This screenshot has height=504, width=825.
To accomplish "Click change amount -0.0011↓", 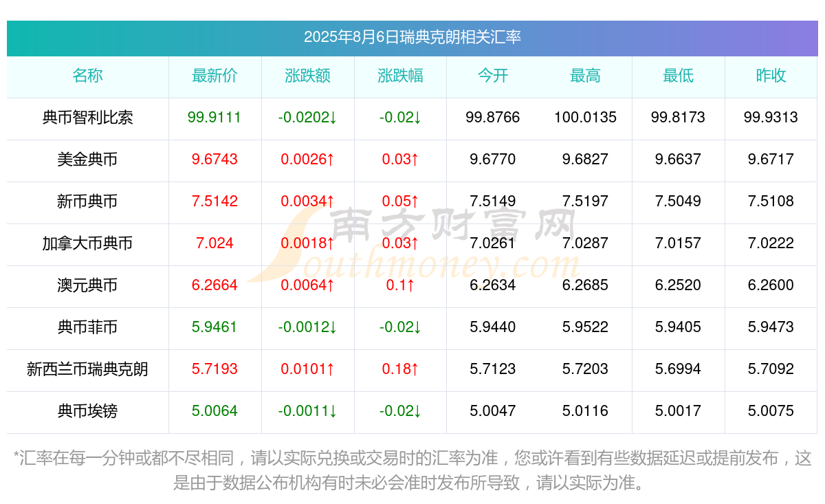I will [x=307, y=411].
